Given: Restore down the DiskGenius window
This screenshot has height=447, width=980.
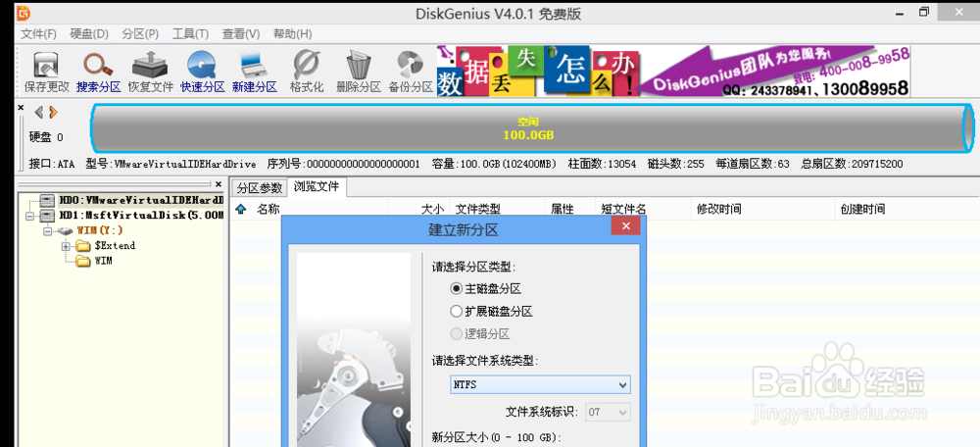Looking at the screenshot, I should (x=924, y=11).
